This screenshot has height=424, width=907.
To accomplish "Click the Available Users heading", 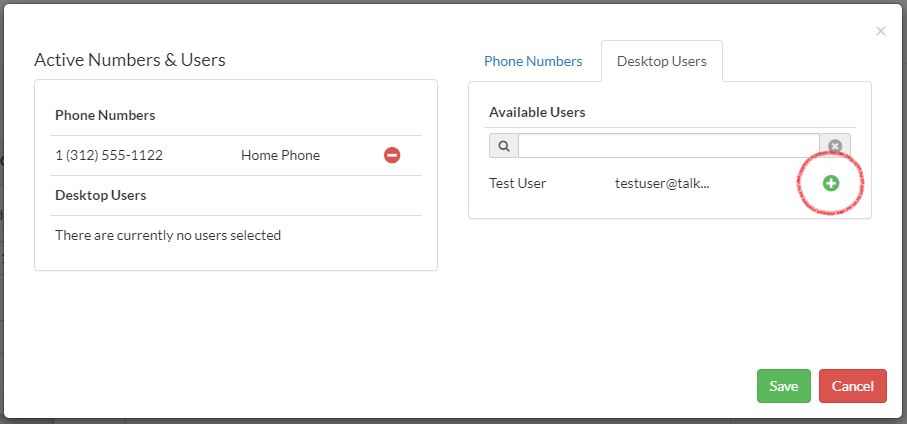I will point(537,112).
